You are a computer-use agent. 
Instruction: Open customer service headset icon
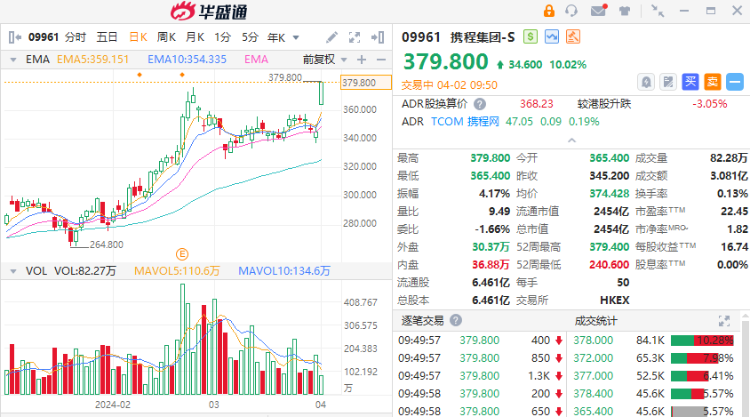coord(571,11)
